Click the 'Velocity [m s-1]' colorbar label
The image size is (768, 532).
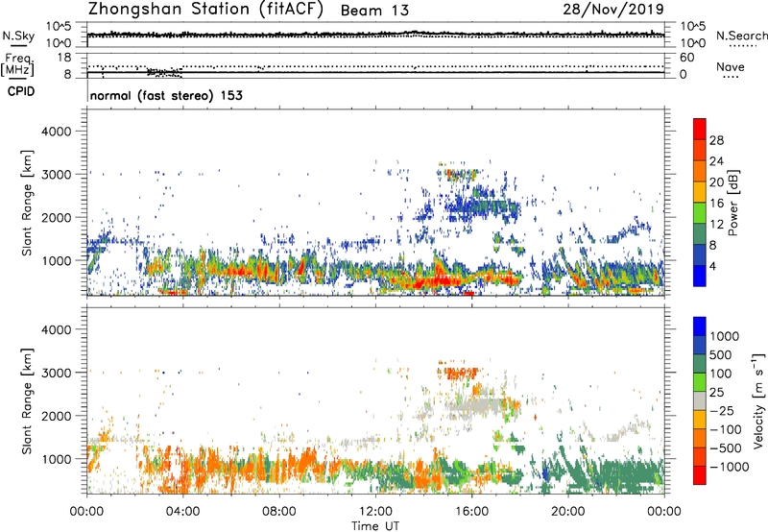point(758,400)
